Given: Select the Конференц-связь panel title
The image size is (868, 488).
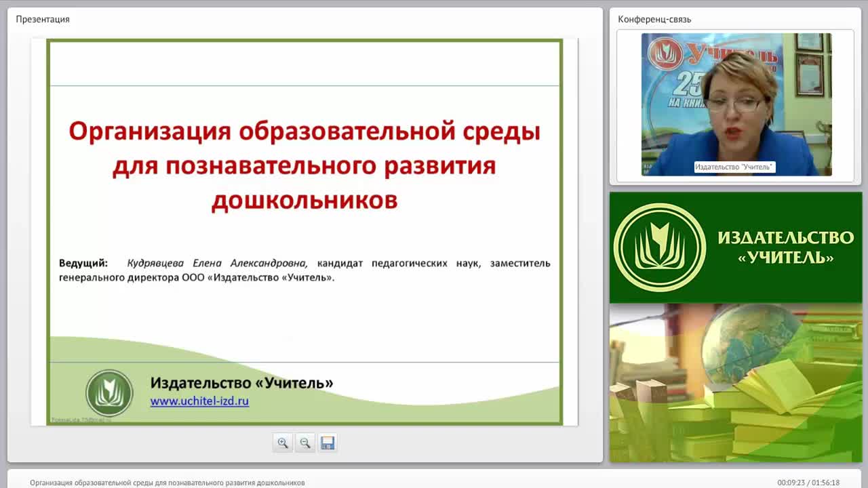Looking at the screenshot, I should tap(654, 19).
